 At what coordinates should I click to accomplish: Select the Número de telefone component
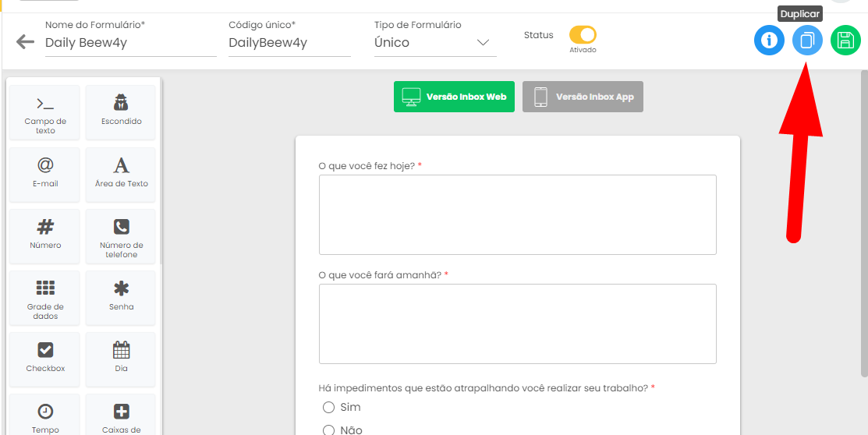(x=121, y=236)
